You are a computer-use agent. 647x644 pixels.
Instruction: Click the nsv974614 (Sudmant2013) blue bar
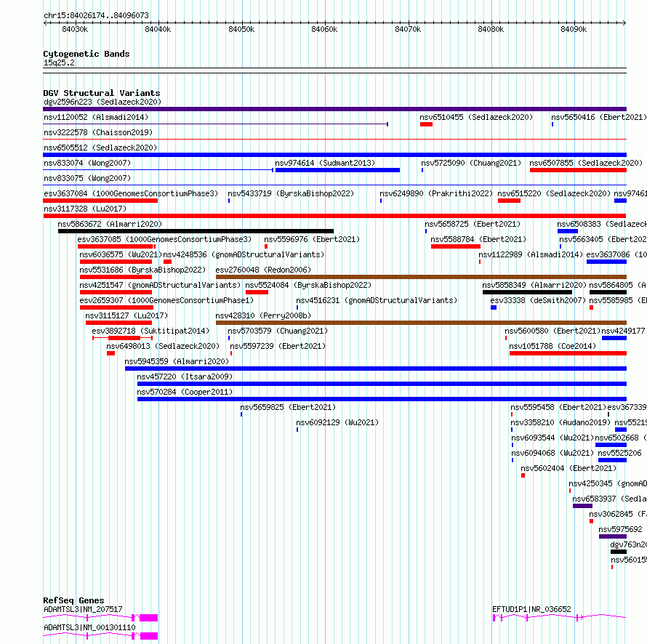tap(337, 170)
